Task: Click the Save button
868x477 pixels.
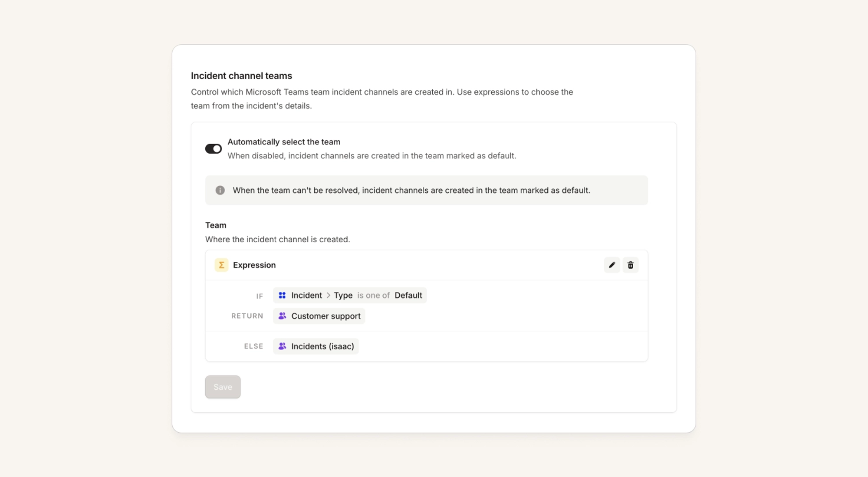Action: point(223,387)
